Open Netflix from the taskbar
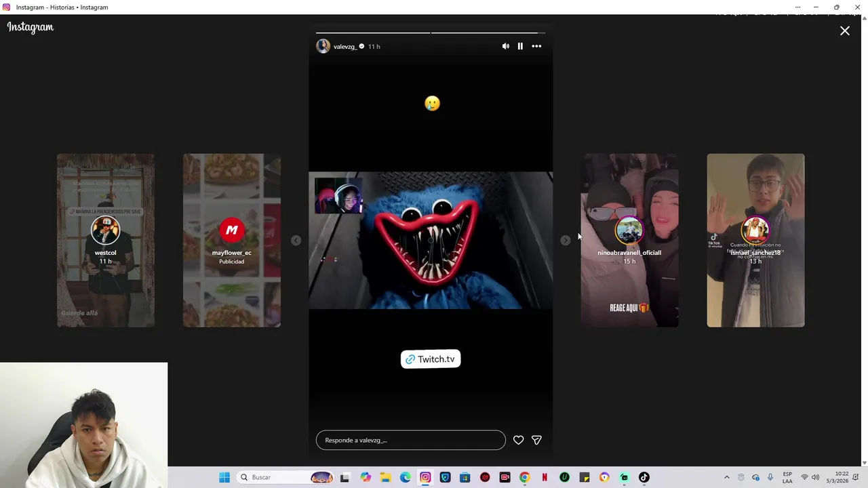 tap(545, 477)
